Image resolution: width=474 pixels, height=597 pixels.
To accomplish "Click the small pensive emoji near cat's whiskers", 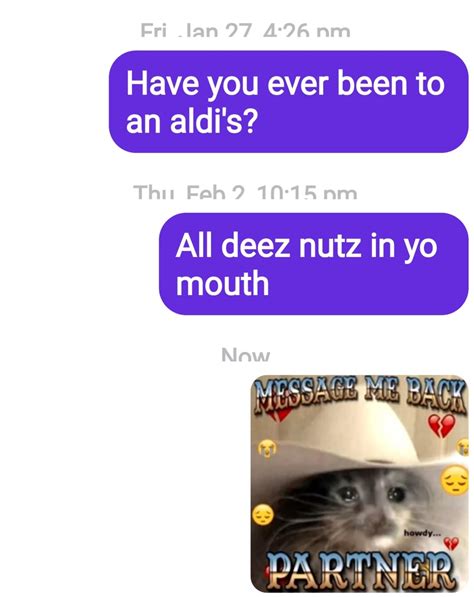I will click(263, 515).
